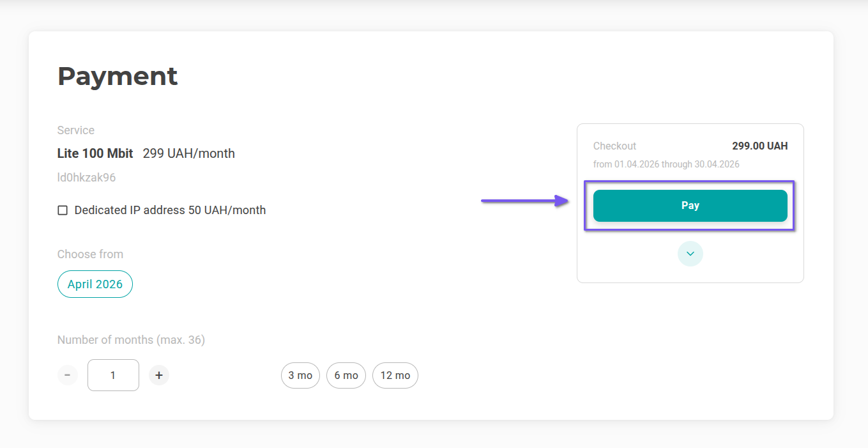Click the Lite 100 Mbit service name

pos(95,153)
